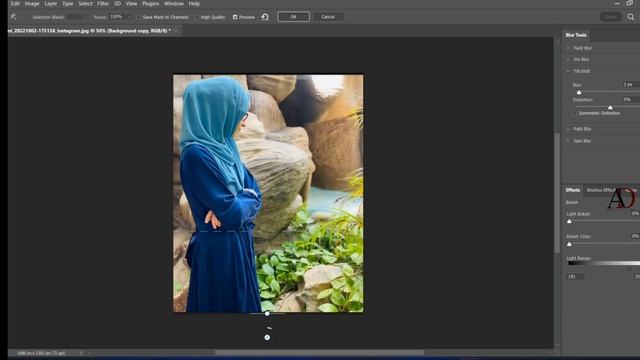Expand the Path Blur section
Screen dimensions: 640x360
pyautogui.click(x=568, y=129)
